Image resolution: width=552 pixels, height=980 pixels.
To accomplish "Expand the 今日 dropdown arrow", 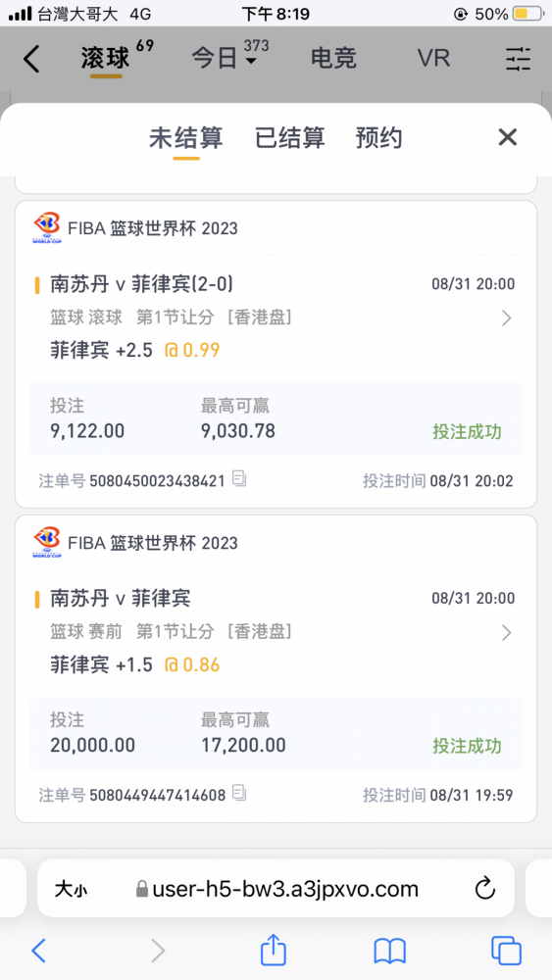I will coord(251,61).
